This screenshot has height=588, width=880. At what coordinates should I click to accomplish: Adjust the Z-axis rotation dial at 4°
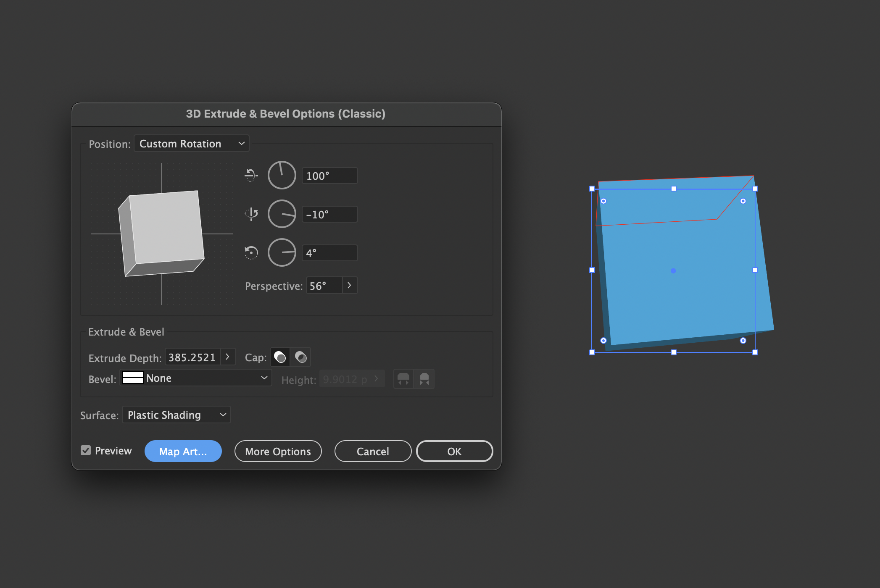pyautogui.click(x=282, y=252)
